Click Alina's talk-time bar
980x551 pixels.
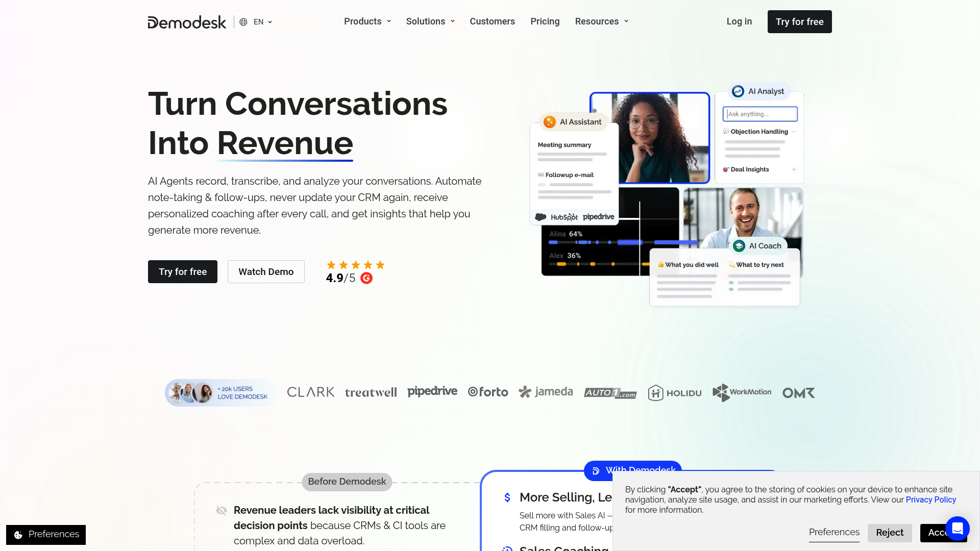(623, 242)
